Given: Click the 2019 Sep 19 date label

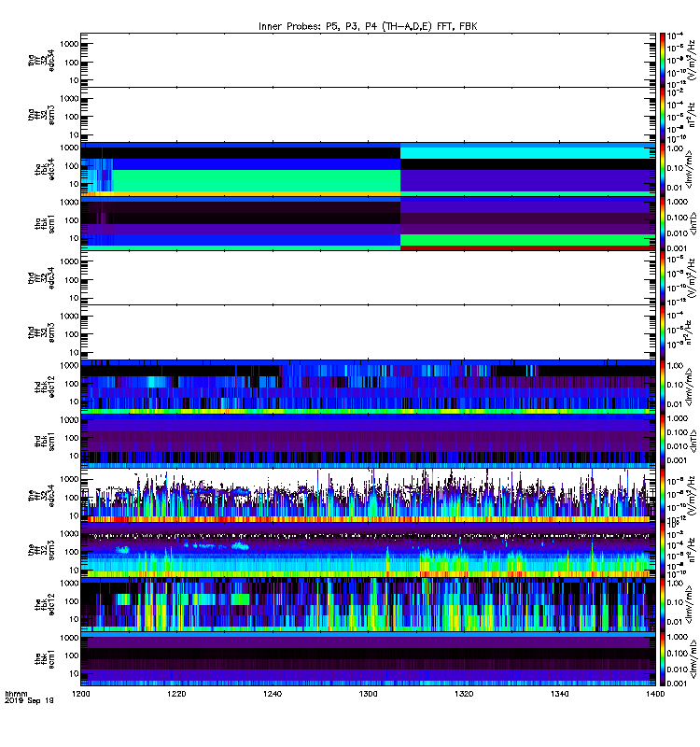Looking at the screenshot, I should click(x=29, y=701).
